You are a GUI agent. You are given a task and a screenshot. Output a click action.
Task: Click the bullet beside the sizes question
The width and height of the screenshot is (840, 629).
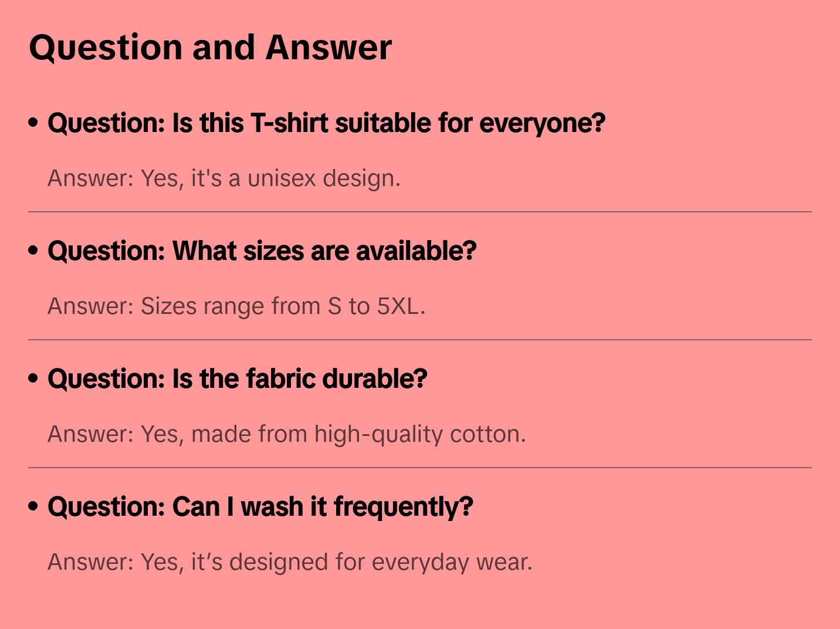[x=33, y=251]
